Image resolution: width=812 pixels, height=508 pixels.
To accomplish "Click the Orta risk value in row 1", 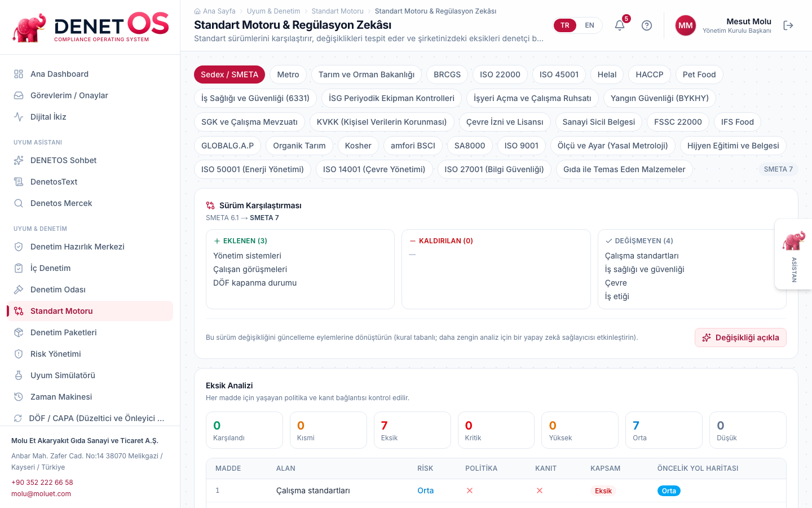I will coord(426,491).
